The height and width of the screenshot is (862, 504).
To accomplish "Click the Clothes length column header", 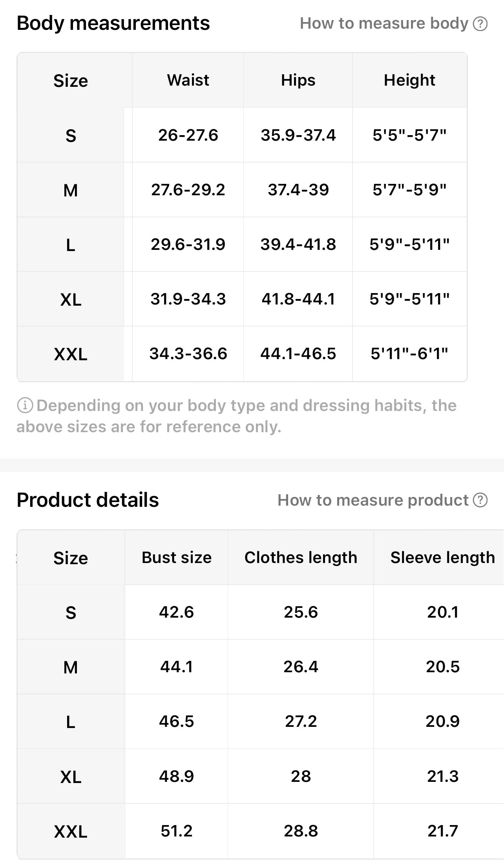I will [301, 558].
